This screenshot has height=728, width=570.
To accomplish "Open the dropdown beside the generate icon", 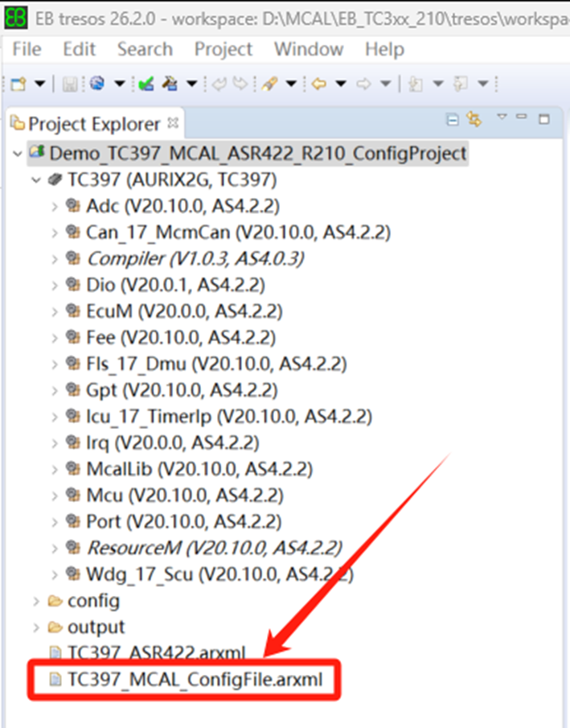I will click(191, 84).
